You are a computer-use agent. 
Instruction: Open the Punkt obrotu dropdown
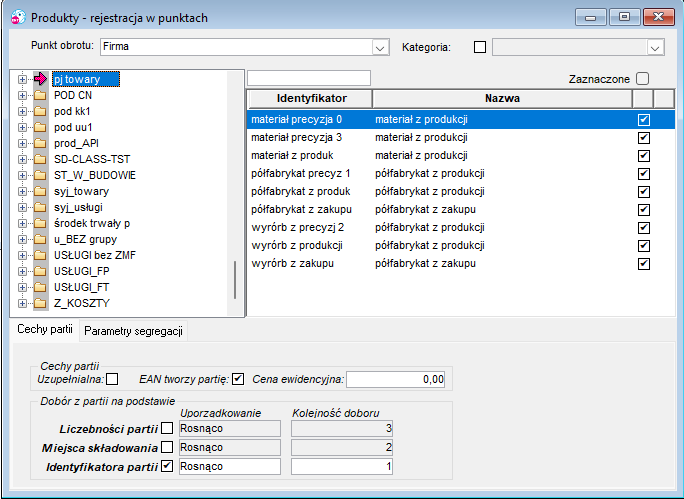click(380, 47)
